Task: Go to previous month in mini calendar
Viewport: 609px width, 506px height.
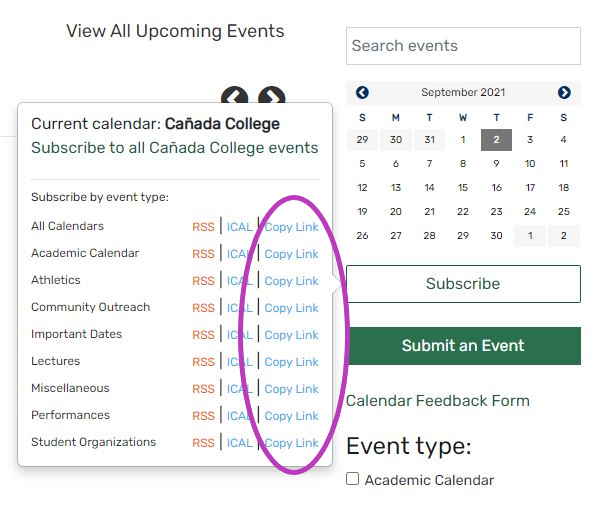Action: point(362,93)
